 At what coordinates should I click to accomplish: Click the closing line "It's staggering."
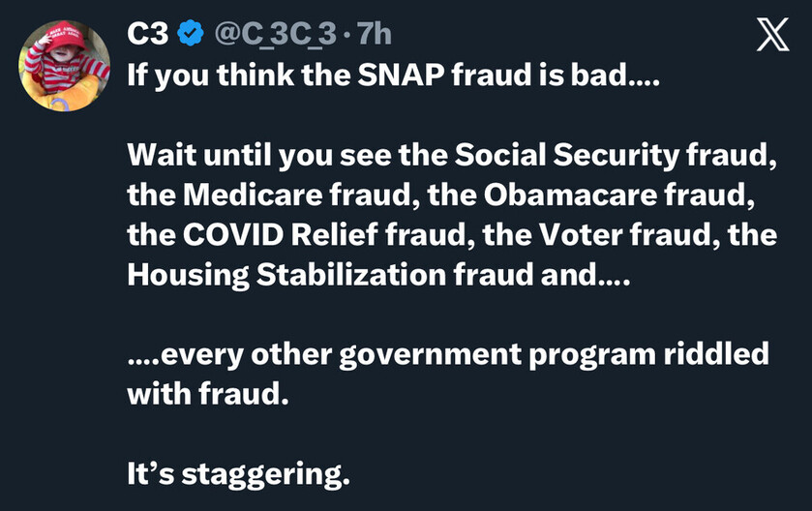[x=237, y=473]
